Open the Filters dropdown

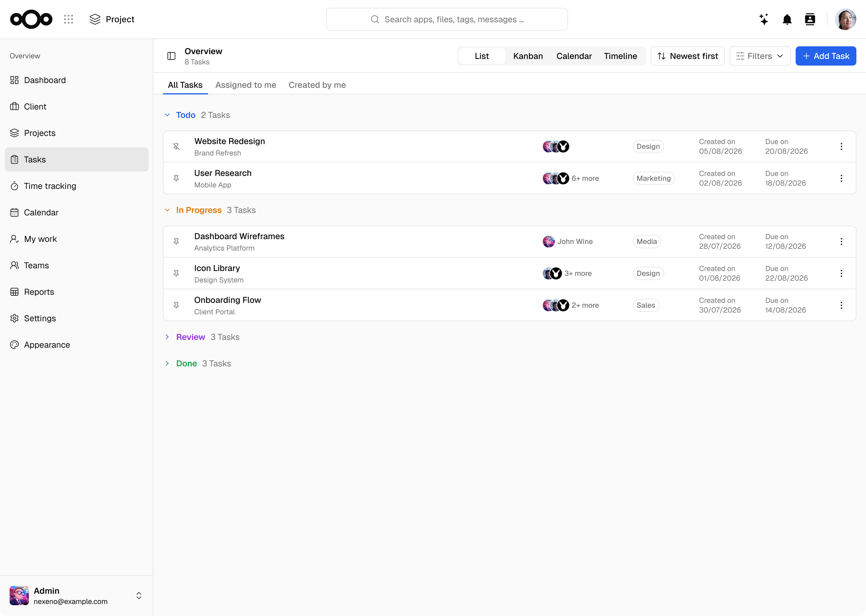(x=760, y=56)
